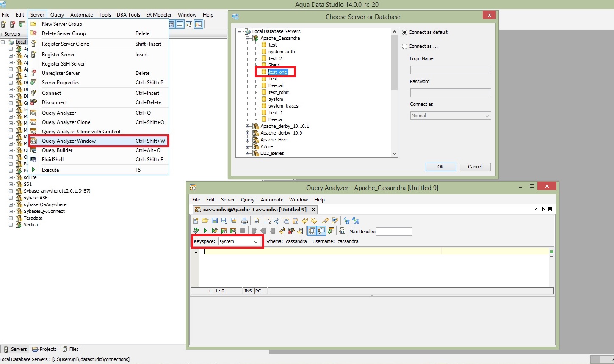Click the tab scroll right arrow
Viewport: 614px width, 364px height.
tap(543, 210)
